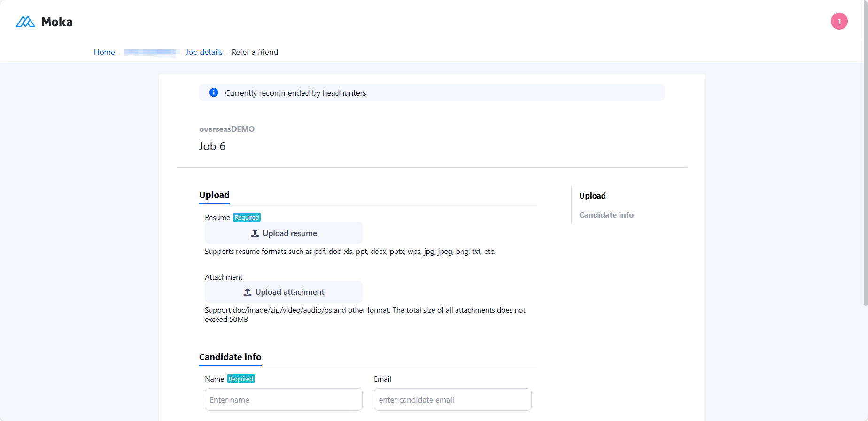Go to the Home breadcrumb link

(104, 52)
